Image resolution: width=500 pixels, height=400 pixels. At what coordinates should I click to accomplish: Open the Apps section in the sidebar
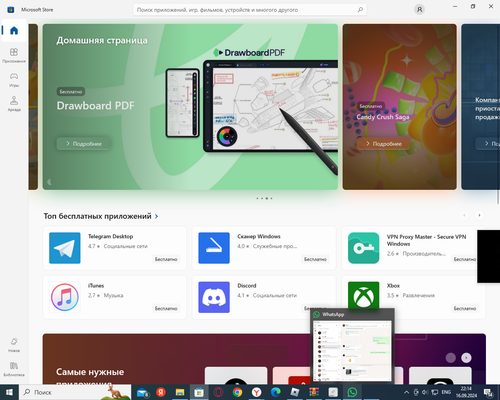click(x=14, y=55)
